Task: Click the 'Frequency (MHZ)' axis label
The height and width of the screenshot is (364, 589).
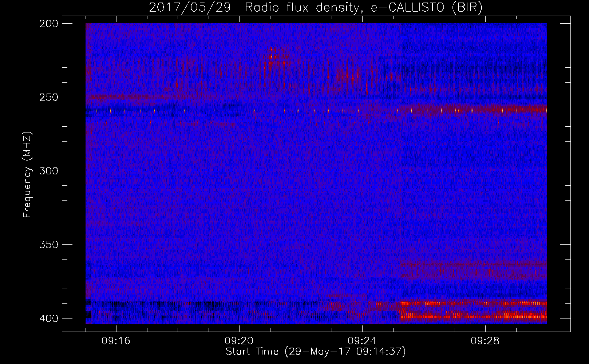Action: pyautogui.click(x=27, y=174)
